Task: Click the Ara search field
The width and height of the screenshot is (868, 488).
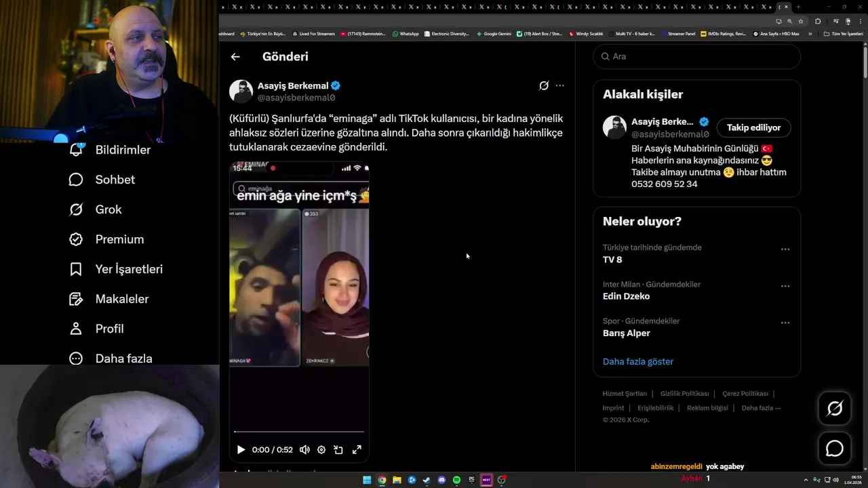Action: 697,56
